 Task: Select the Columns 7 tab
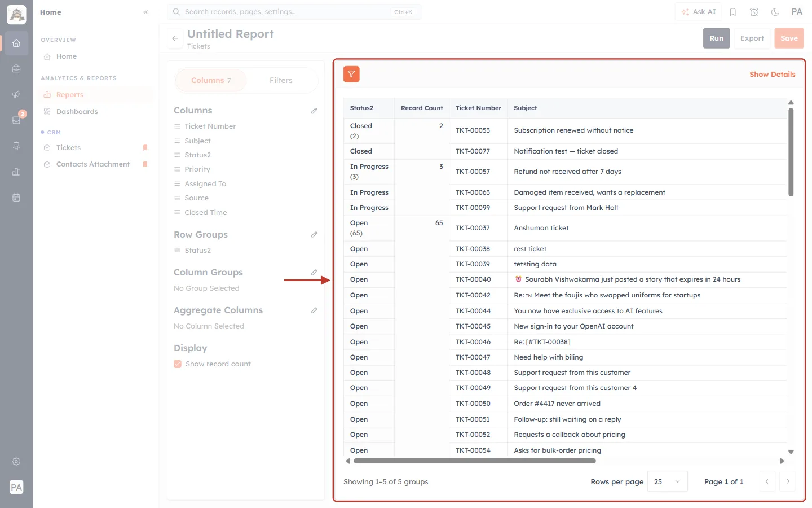tap(211, 81)
